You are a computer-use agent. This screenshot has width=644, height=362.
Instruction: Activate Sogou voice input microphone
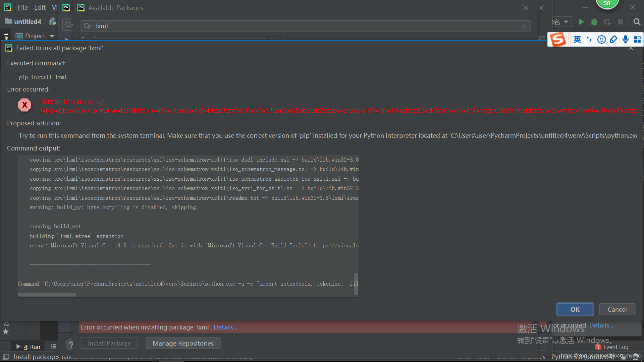pos(625,40)
